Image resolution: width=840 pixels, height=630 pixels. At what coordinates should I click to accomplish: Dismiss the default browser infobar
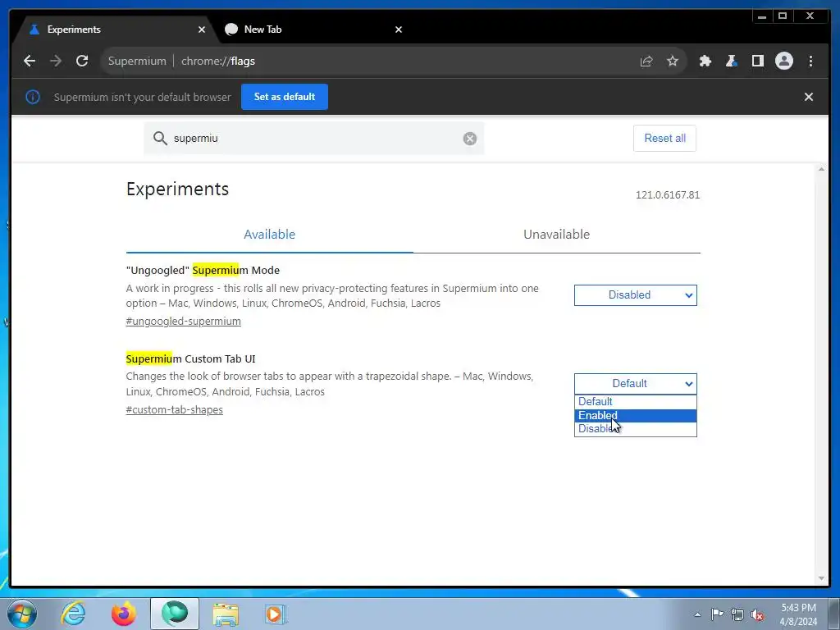coord(809,97)
